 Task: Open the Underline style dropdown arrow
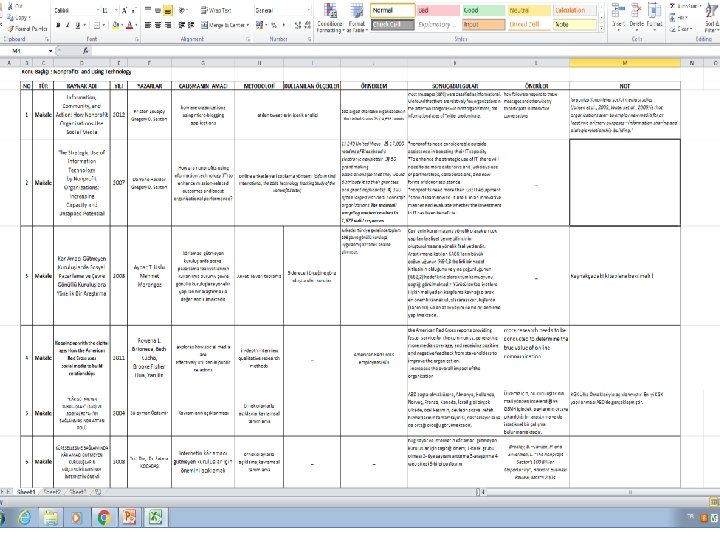click(84, 25)
